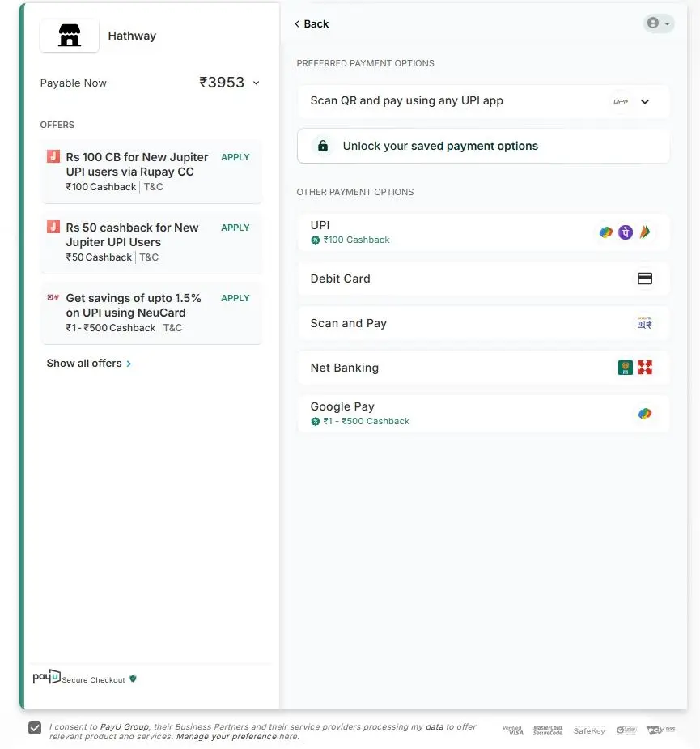The height and width of the screenshot is (749, 700).
Task: Apply the Rs 100 CB Rupay CC offer
Action: [x=235, y=157]
